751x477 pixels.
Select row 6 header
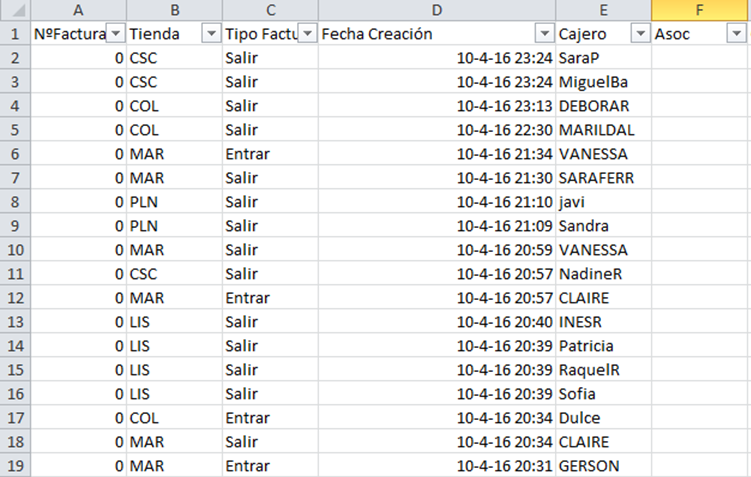[x=14, y=154]
